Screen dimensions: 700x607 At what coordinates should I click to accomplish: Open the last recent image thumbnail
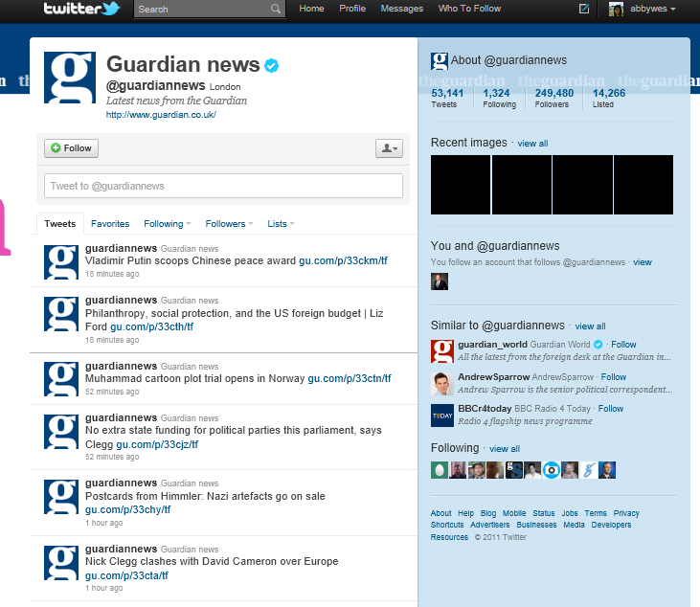coord(644,185)
